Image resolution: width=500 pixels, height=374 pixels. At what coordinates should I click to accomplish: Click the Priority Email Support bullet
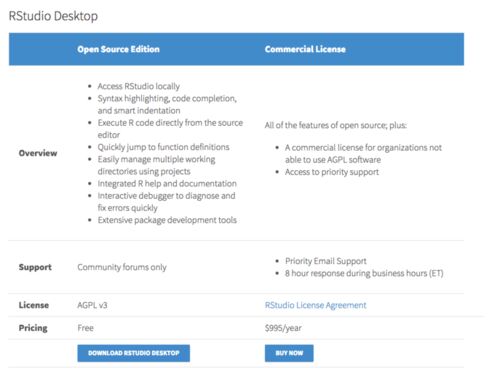pos(326,261)
